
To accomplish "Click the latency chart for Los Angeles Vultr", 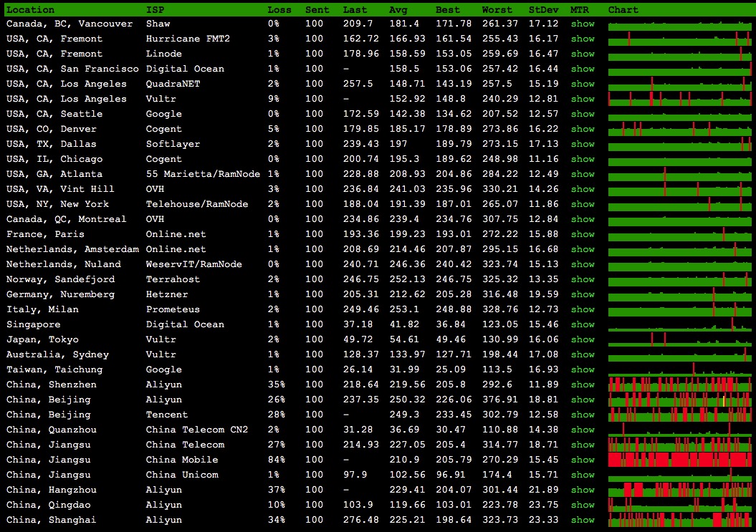I will click(680, 99).
